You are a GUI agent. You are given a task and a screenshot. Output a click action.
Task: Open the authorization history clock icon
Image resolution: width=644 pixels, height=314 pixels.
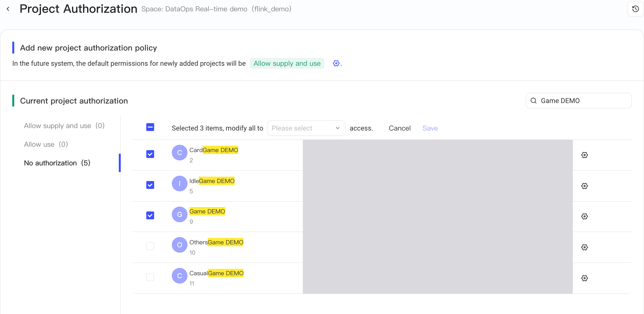point(635,9)
